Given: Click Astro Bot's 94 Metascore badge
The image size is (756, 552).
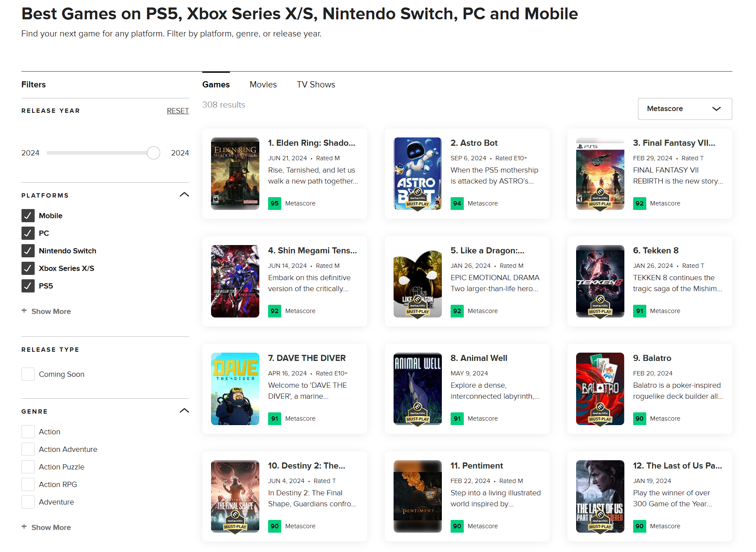Looking at the screenshot, I should (x=457, y=203).
